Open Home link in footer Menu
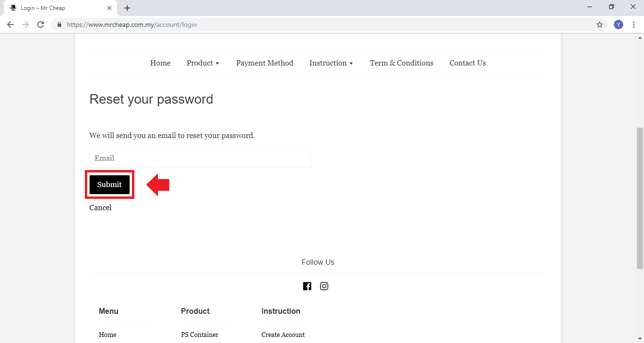The height and width of the screenshot is (343, 644). 107,335
